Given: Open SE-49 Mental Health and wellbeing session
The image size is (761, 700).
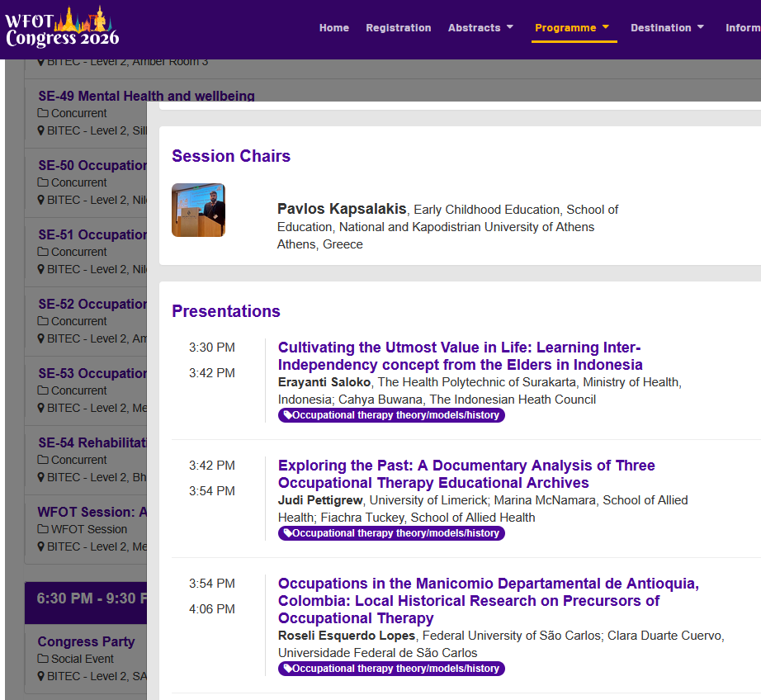Looking at the screenshot, I should coord(147,96).
